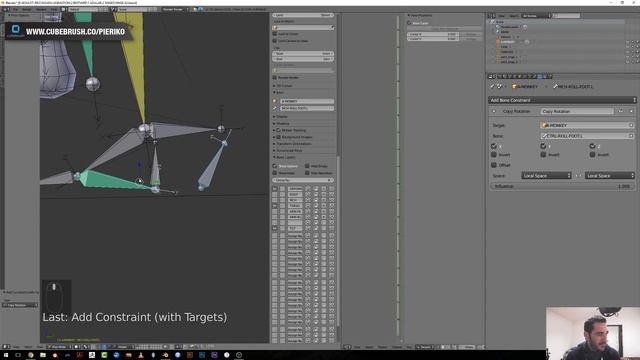Expand the Background Images panel
This screenshot has width=640, height=360.
pyautogui.click(x=293, y=137)
